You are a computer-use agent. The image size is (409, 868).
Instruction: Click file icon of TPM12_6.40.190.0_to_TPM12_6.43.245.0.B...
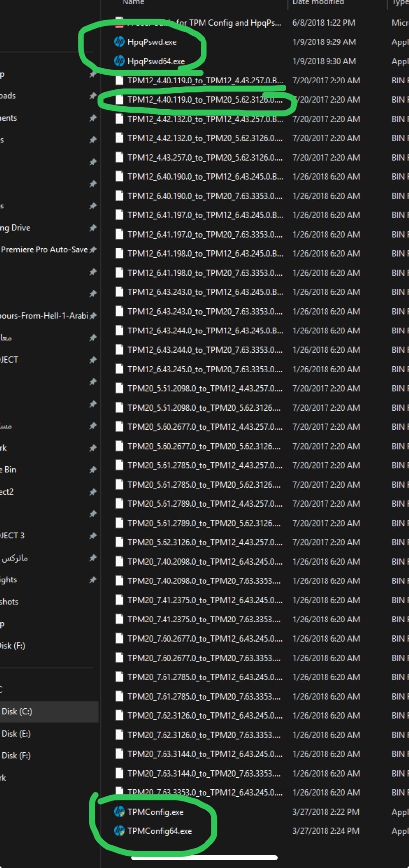pyautogui.click(x=119, y=176)
